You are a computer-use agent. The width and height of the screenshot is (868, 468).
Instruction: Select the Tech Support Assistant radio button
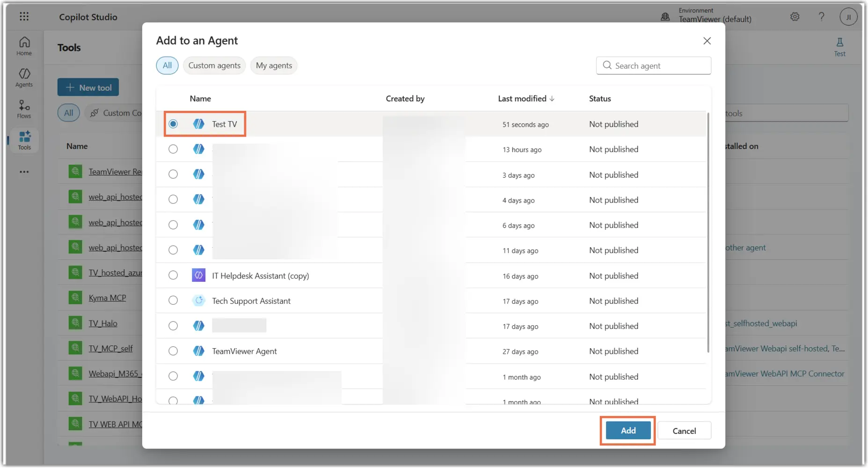(x=173, y=300)
